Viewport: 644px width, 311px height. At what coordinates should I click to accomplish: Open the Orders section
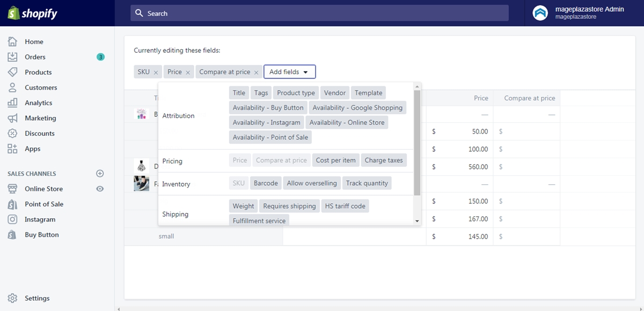point(35,57)
